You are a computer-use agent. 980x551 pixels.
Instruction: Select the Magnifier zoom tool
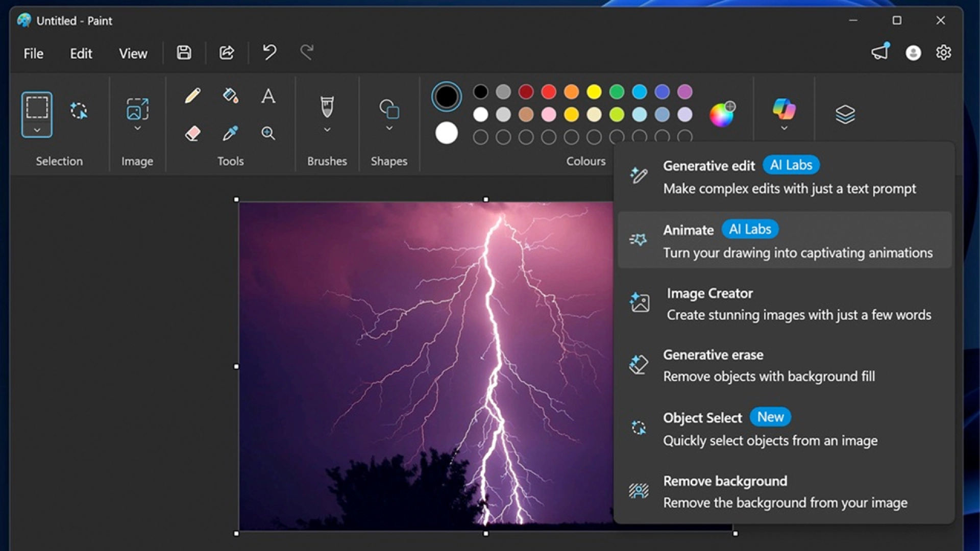coord(268,134)
